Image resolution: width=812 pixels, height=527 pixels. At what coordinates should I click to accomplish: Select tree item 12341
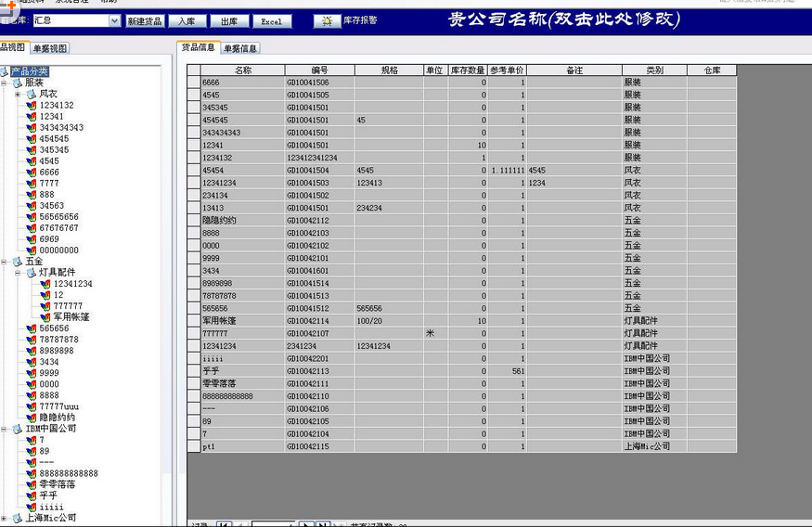[x=51, y=117]
